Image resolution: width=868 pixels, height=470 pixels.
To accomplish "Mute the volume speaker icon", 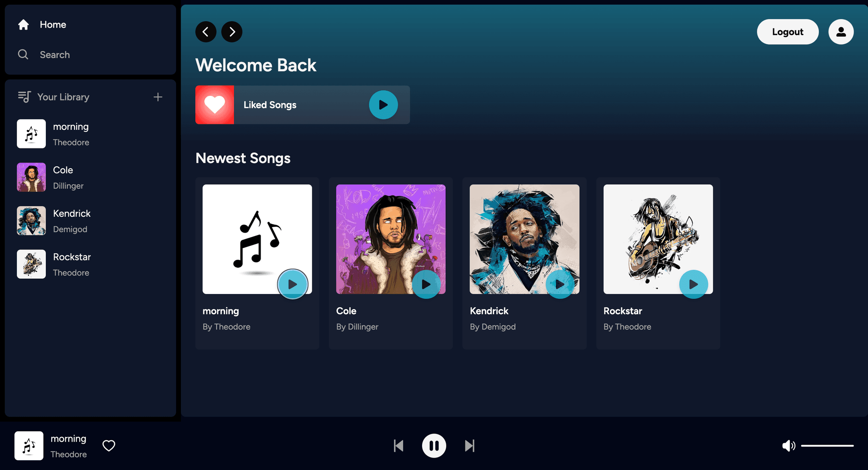I will (x=788, y=446).
